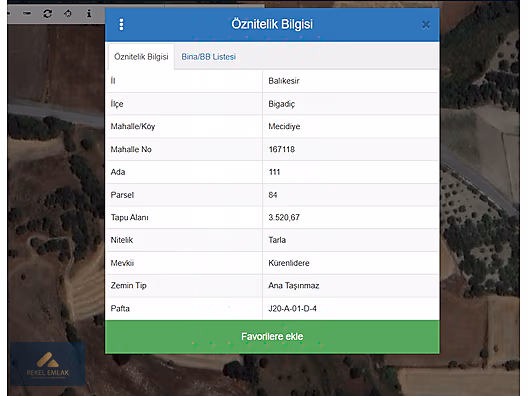Click the Zemin Tip label
This screenshot has width=528, height=396.
point(129,286)
